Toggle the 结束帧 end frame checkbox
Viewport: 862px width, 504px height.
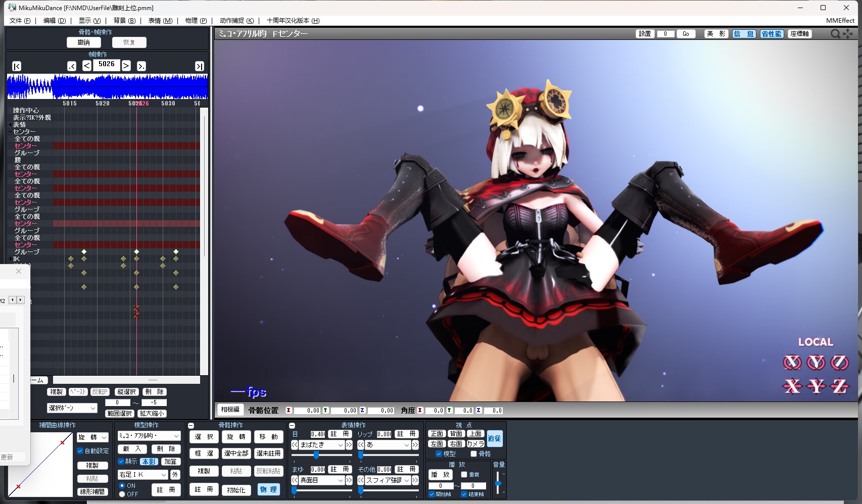click(464, 494)
